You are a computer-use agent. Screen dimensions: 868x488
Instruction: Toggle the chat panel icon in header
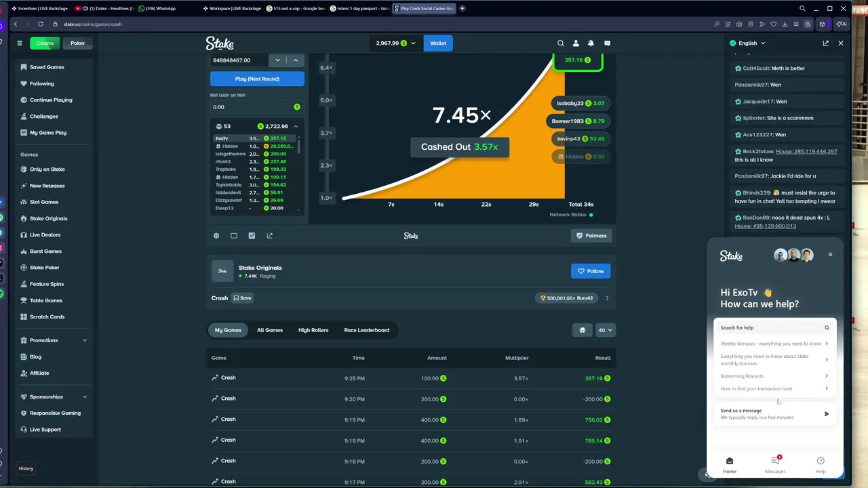pyautogui.click(x=607, y=43)
